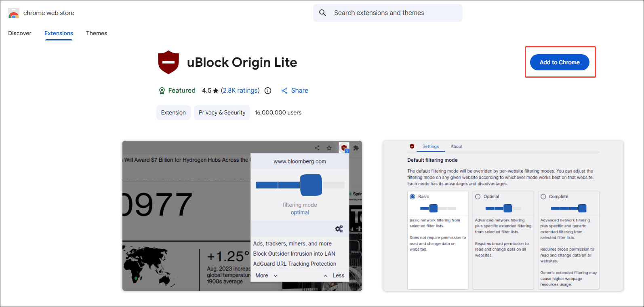Click the Featured badge icon
The image size is (644, 307).
162,91
